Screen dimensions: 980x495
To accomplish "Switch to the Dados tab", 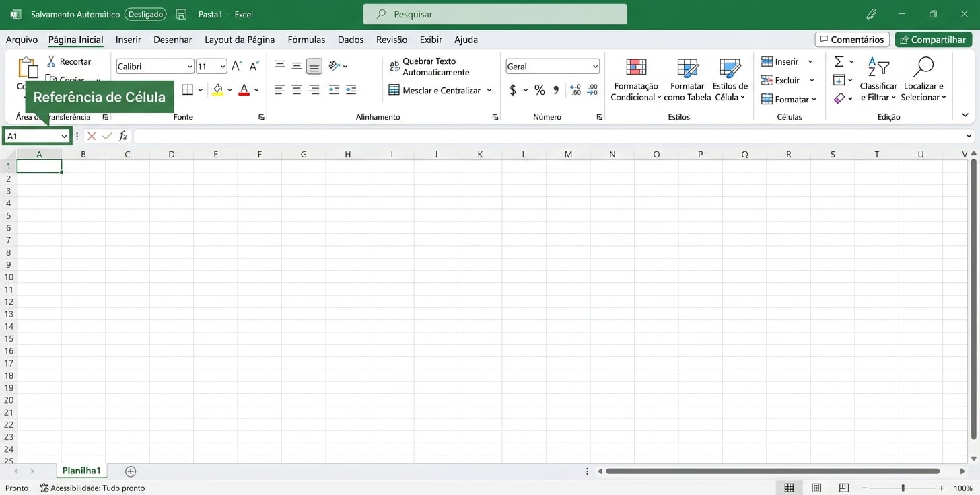I will (351, 40).
